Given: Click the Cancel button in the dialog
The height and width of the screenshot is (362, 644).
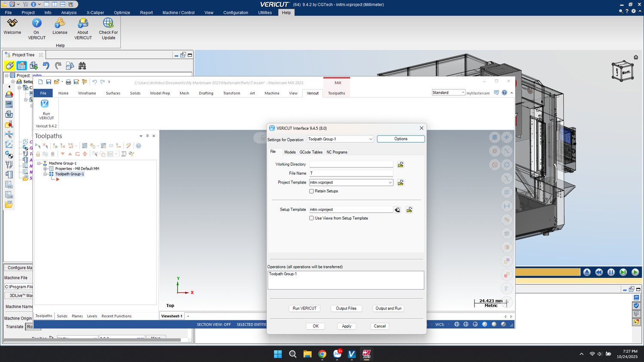Looking at the screenshot, I should click(380, 326).
